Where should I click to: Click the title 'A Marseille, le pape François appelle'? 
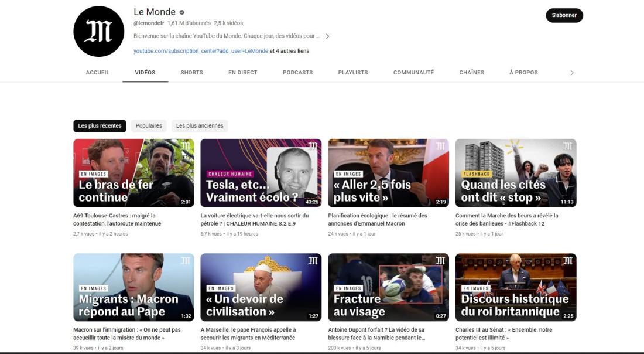(248, 334)
